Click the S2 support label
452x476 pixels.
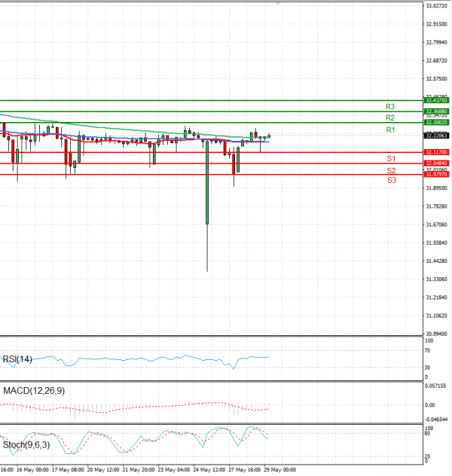pyautogui.click(x=391, y=171)
